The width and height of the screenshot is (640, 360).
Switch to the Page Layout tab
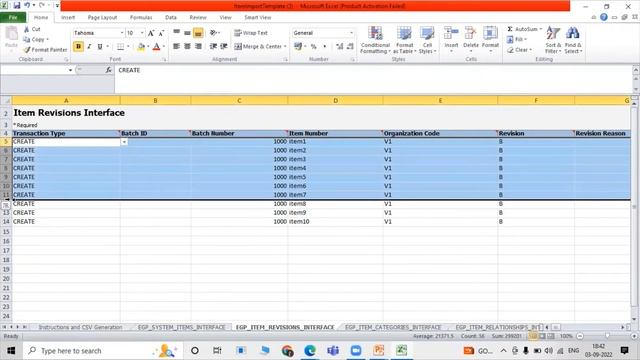102,18
